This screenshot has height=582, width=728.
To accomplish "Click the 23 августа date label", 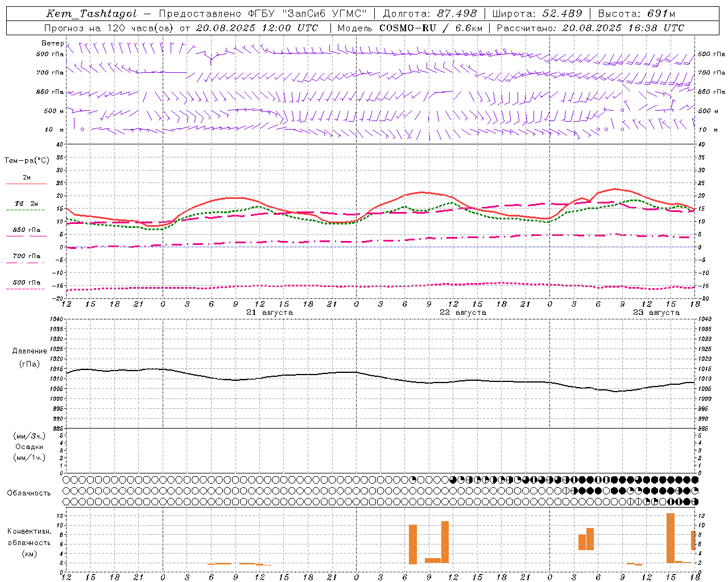I will (x=656, y=313).
